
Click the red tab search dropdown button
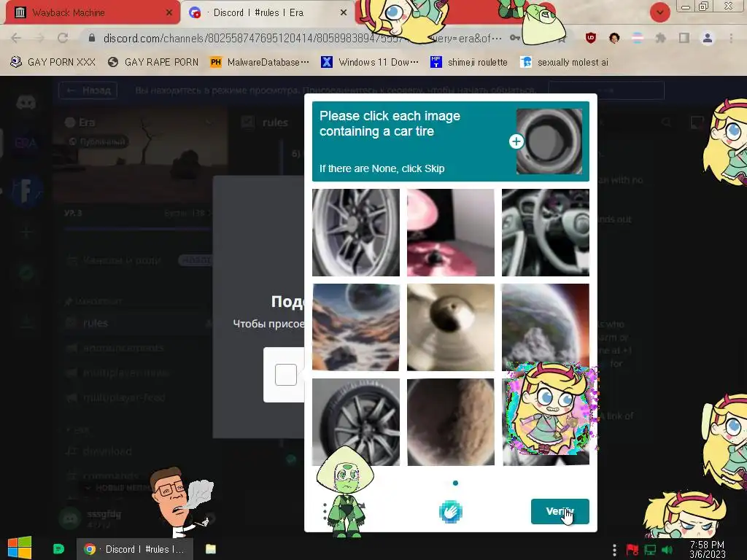tap(659, 12)
